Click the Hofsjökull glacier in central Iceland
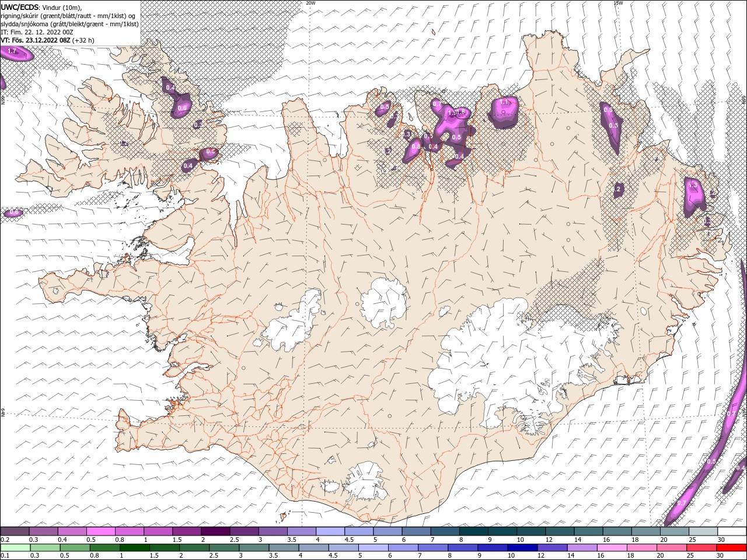 383,302
